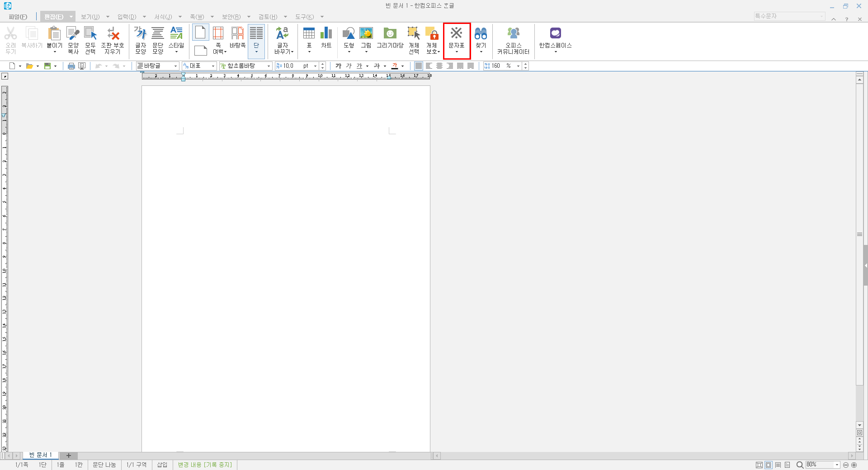
Task: Add a new document tab with plus
Action: pyautogui.click(x=69, y=456)
